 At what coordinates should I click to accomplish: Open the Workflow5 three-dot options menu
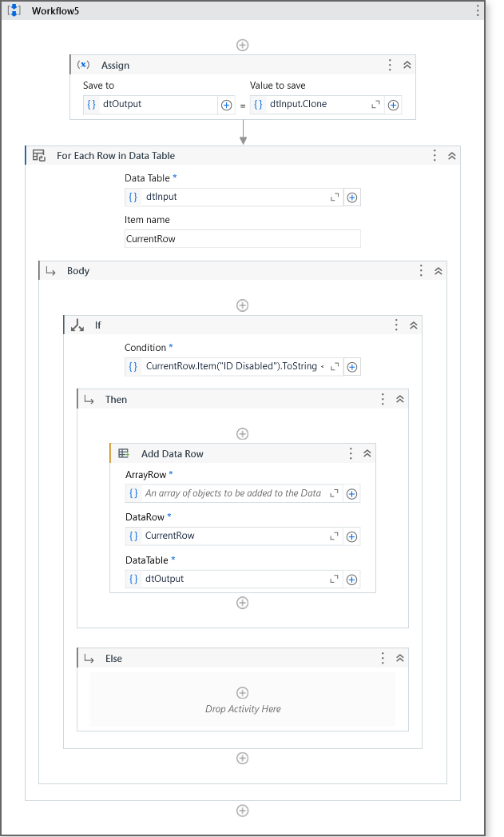(477, 10)
